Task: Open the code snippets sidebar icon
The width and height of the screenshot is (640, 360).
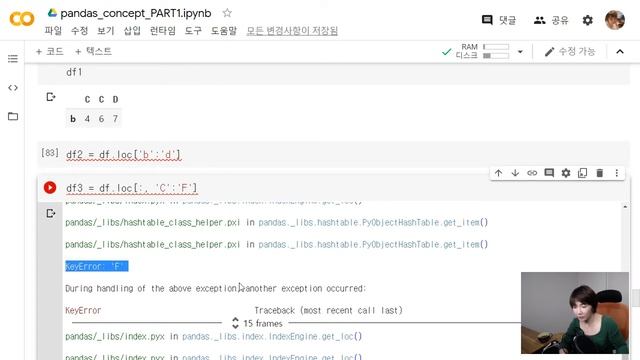Action: 13,88
